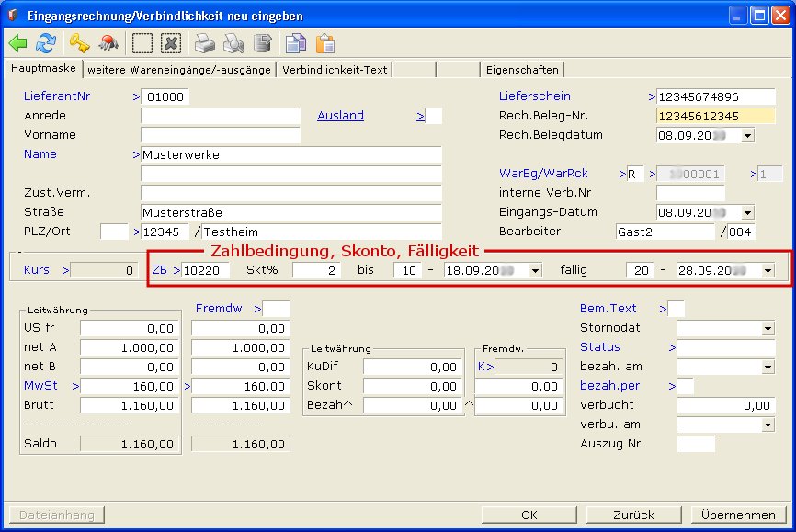Open the fällig due date dropdown
The width and height of the screenshot is (796, 532).
pyautogui.click(x=767, y=270)
